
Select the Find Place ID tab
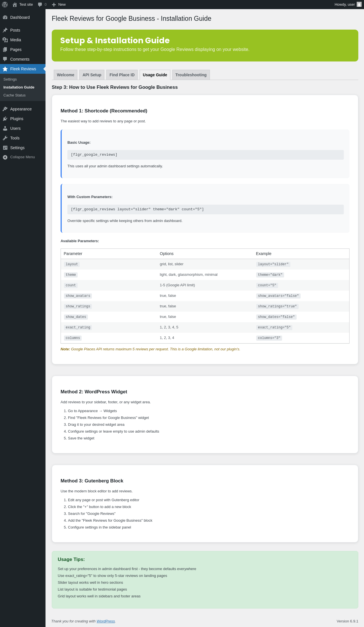[x=122, y=75]
